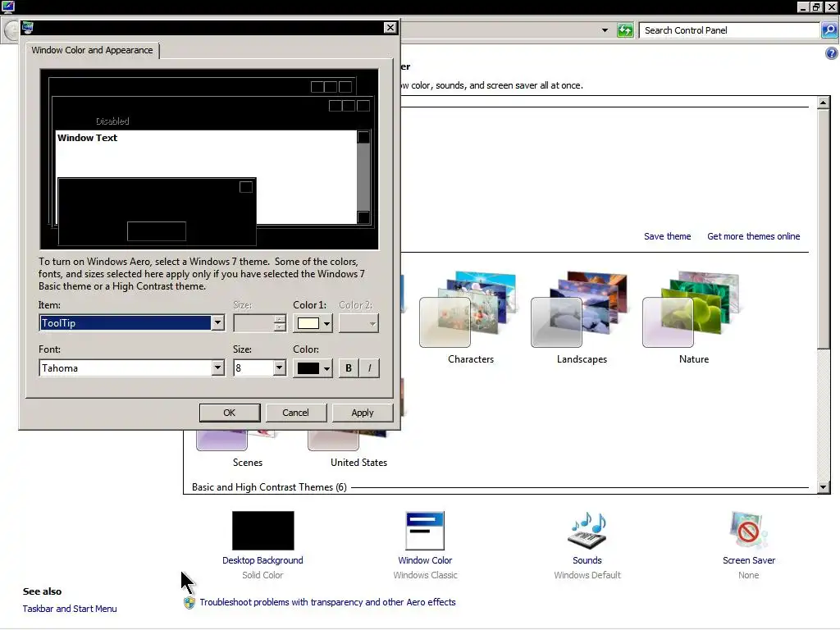The image size is (840, 630).
Task: Open the Window Color icon
Action: tap(425, 531)
